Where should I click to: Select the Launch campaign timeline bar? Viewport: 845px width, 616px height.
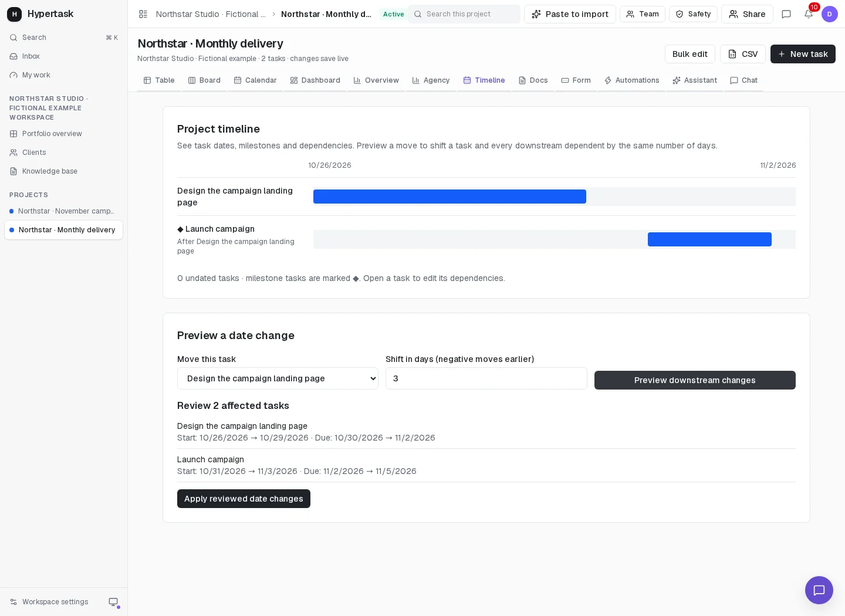coord(709,239)
